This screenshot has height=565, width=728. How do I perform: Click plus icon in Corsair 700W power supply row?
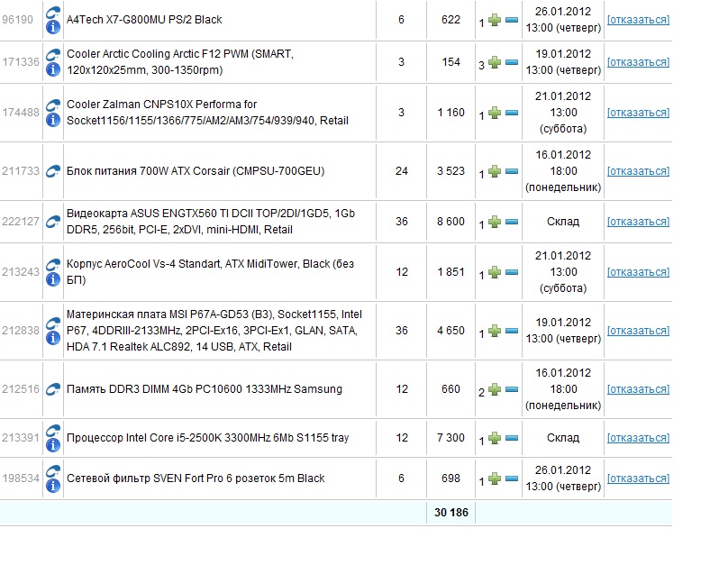click(x=495, y=171)
